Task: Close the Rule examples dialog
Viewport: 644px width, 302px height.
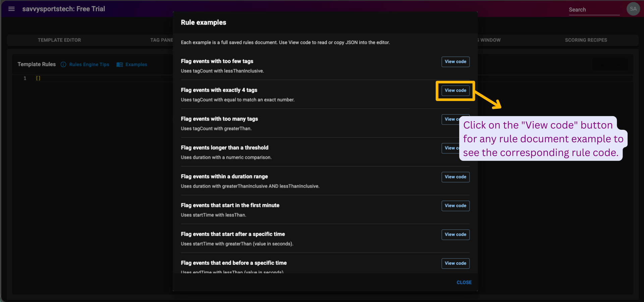Action: coord(464,283)
